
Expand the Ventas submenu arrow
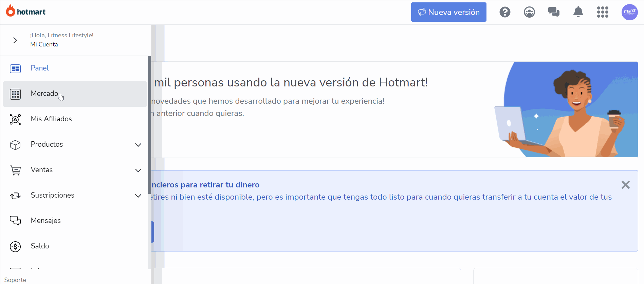click(138, 170)
